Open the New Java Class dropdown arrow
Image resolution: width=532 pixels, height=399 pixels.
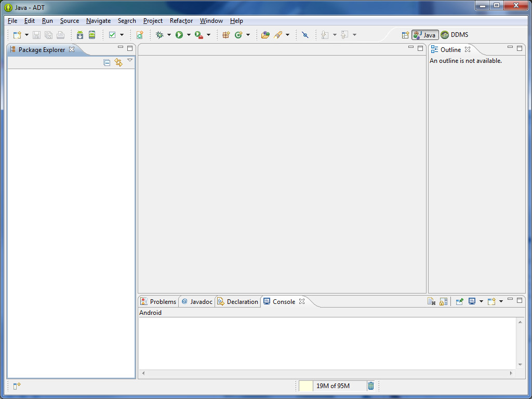tap(248, 35)
